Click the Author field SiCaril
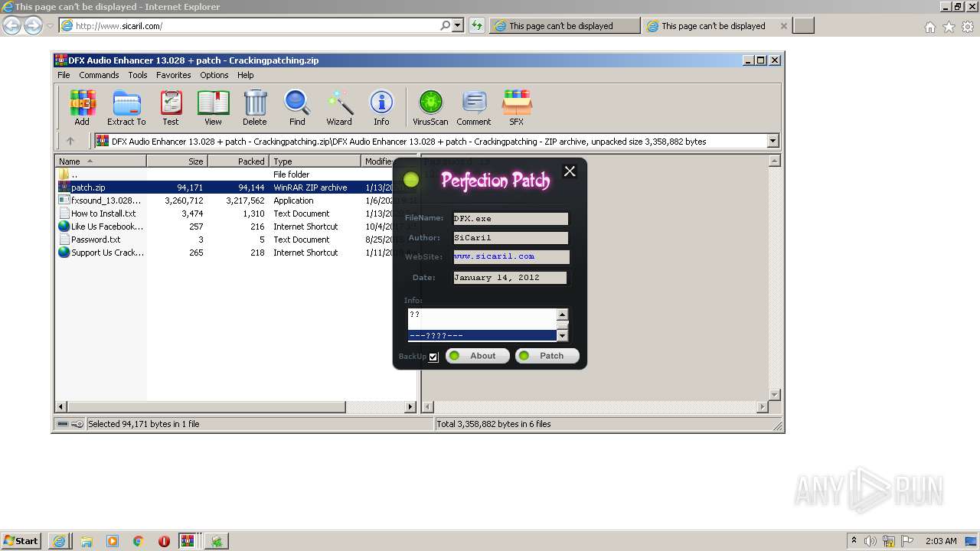 [511, 238]
